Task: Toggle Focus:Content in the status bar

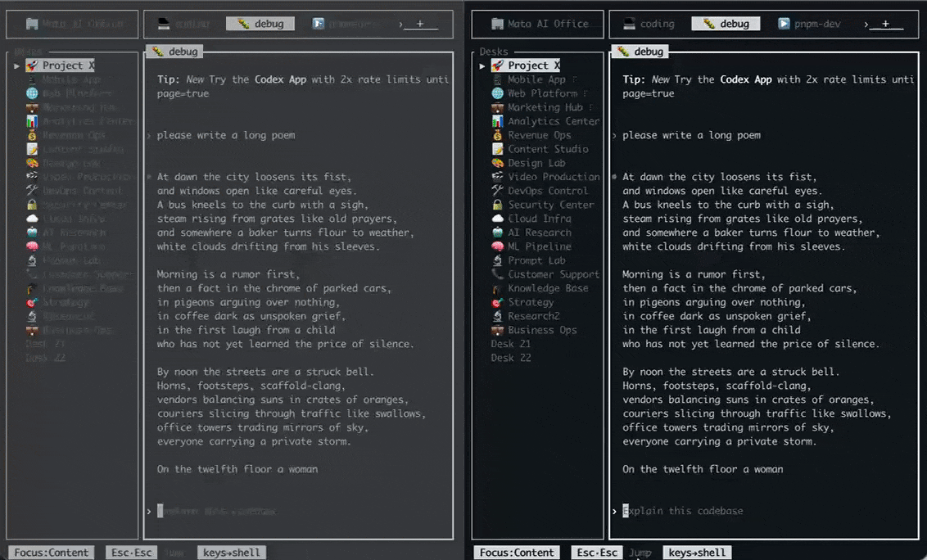Action: tap(516, 553)
